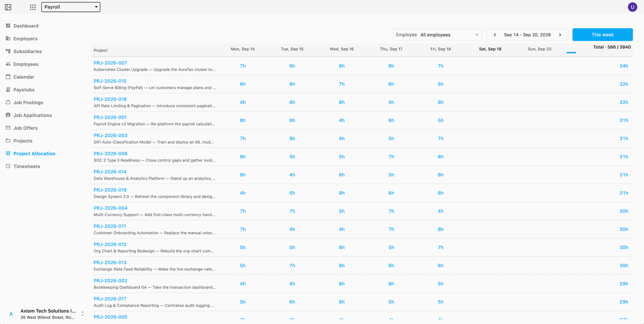Screen dimensions: 644x324
Task: Go to previous week arrow
Action: 495,35
